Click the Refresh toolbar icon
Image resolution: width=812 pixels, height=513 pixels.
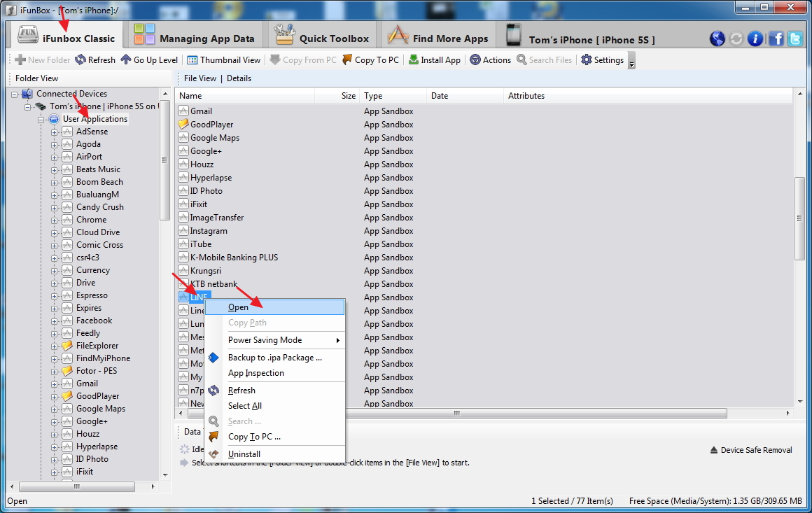95,60
